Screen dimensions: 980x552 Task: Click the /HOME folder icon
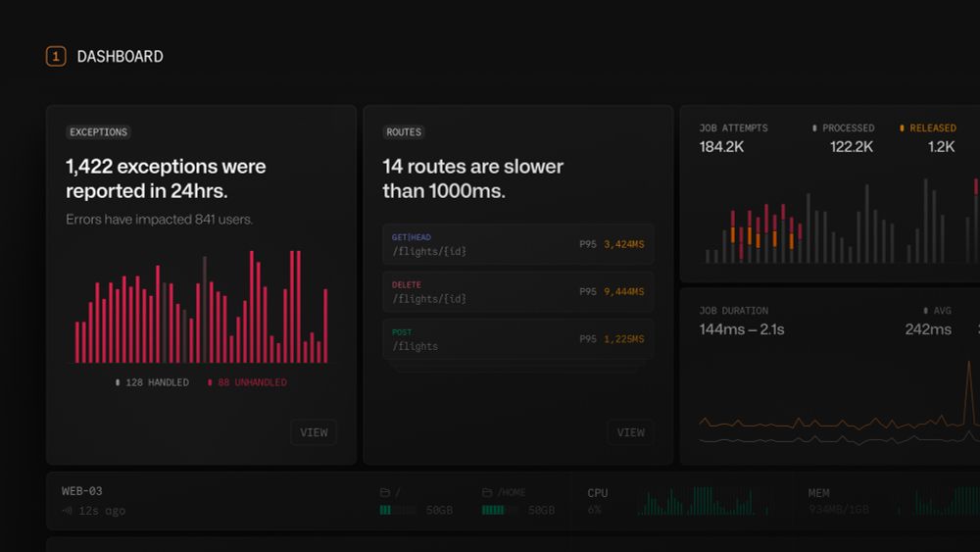tap(487, 492)
